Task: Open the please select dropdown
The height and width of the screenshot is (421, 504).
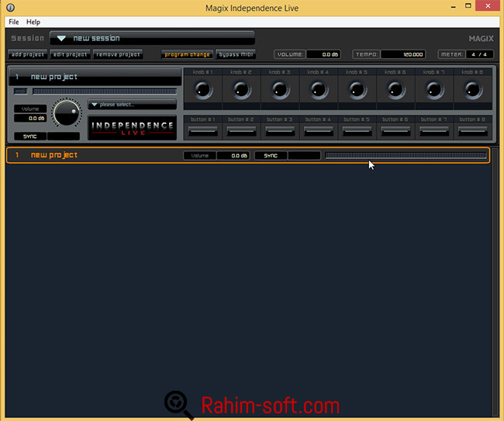Action: pos(133,105)
